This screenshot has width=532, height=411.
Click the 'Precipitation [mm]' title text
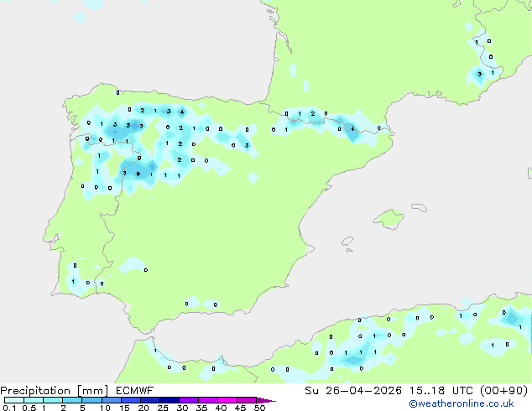tap(55, 391)
